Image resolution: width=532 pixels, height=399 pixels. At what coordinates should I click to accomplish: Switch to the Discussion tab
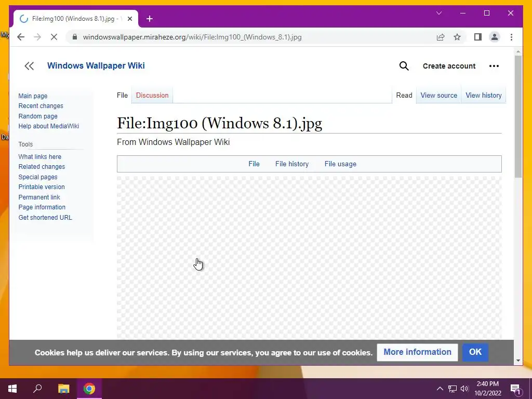(152, 96)
